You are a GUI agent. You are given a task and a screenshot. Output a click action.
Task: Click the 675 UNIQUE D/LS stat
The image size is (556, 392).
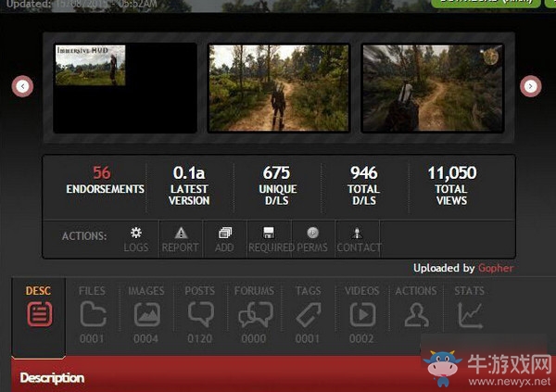277,185
